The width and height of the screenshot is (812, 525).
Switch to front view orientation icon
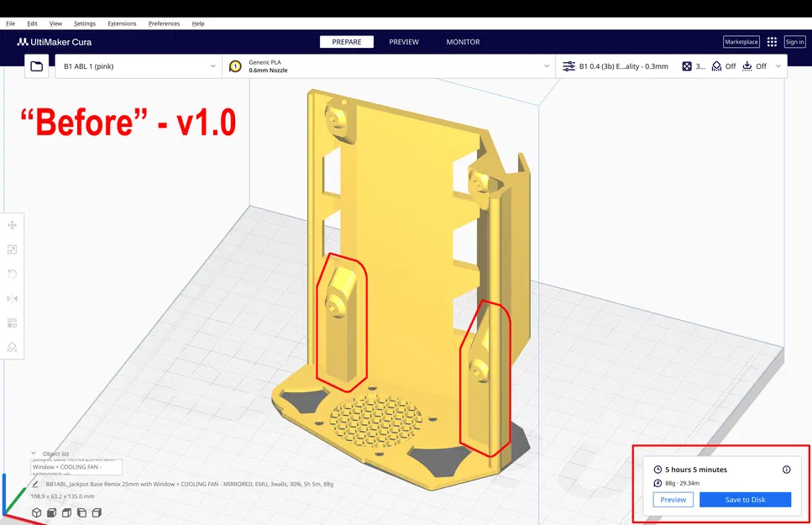(x=51, y=511)
